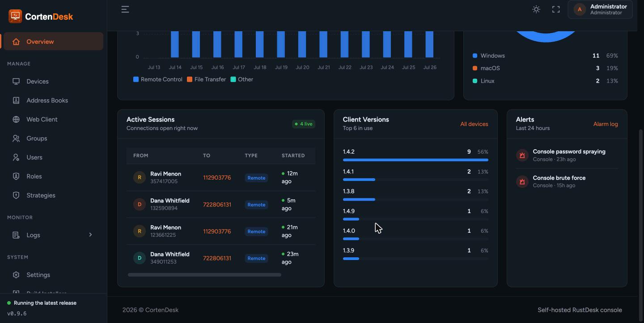644x323 pixels.
Task: Open the All devices link
Action: [x=474, y=124]
